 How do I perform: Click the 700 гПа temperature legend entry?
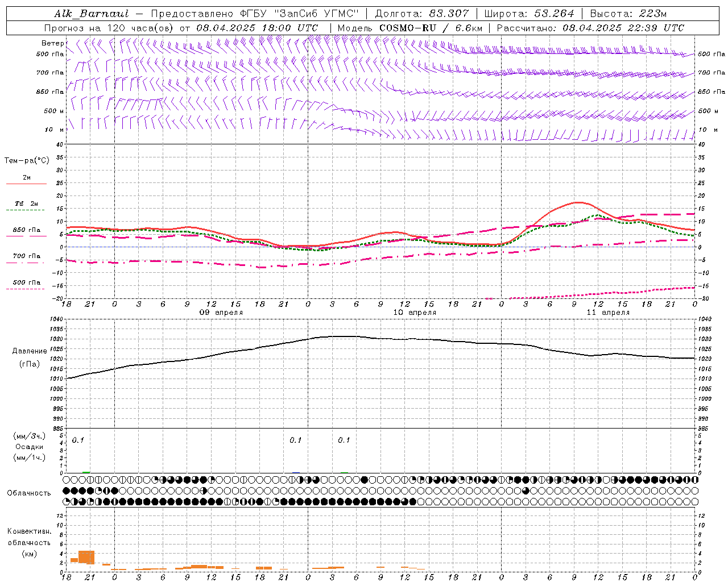[x=27, y=256]
